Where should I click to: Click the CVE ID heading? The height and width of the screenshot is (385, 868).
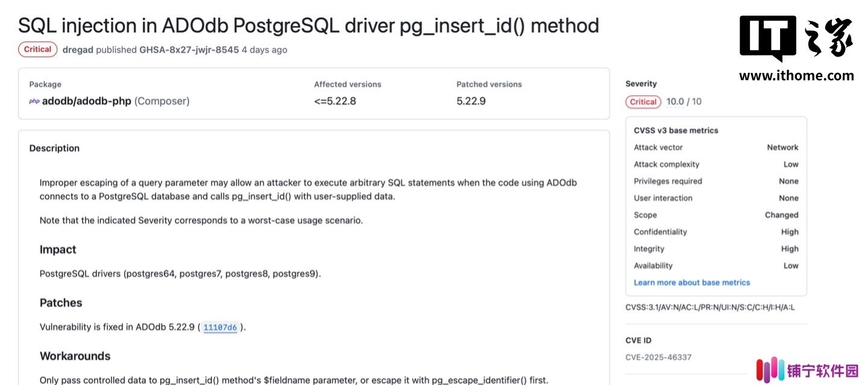pos(638,340)
